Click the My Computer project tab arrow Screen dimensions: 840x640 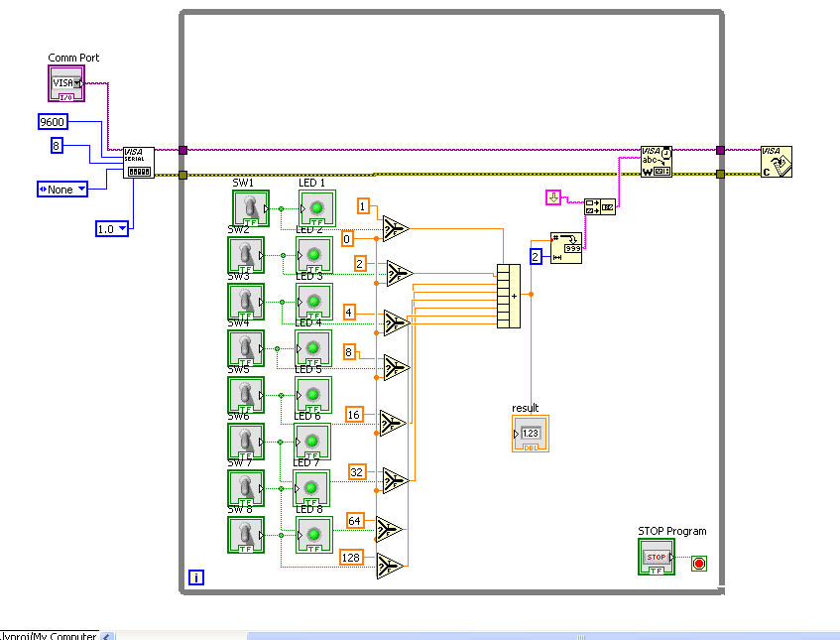click(107, 636)
